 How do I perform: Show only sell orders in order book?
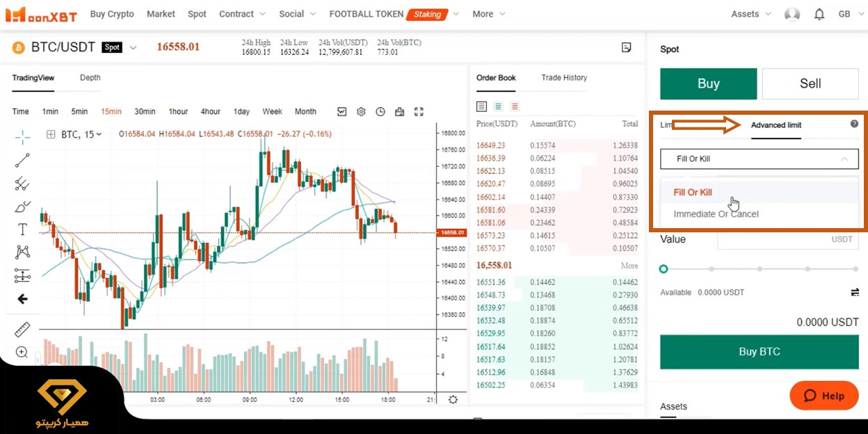pos(515,106)
